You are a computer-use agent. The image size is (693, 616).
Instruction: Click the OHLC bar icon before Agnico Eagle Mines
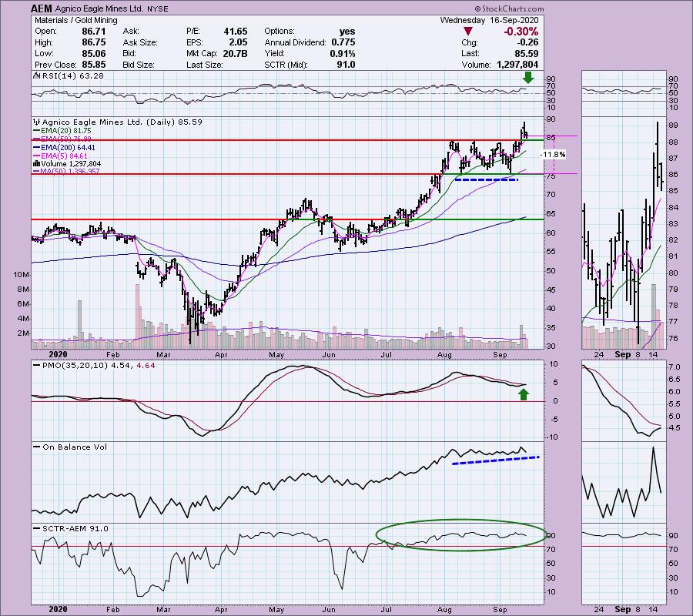(x=35, y=122)
